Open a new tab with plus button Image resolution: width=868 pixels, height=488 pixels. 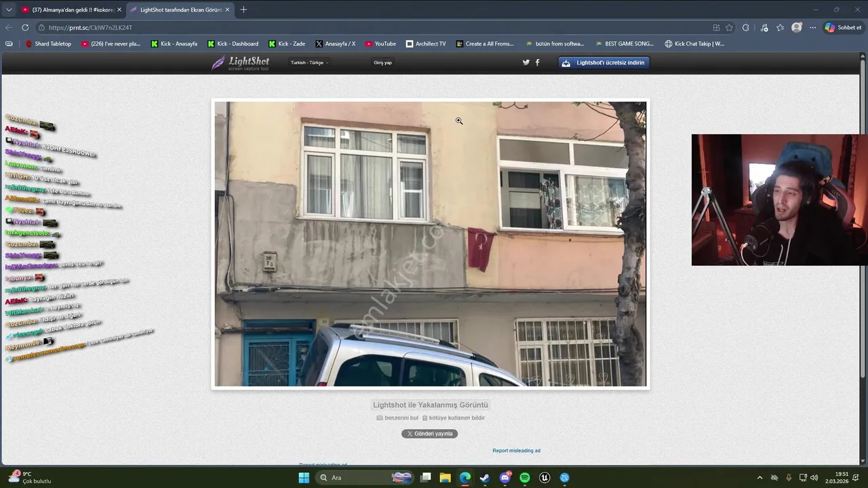pyautogui.click(x=243, y=9)
